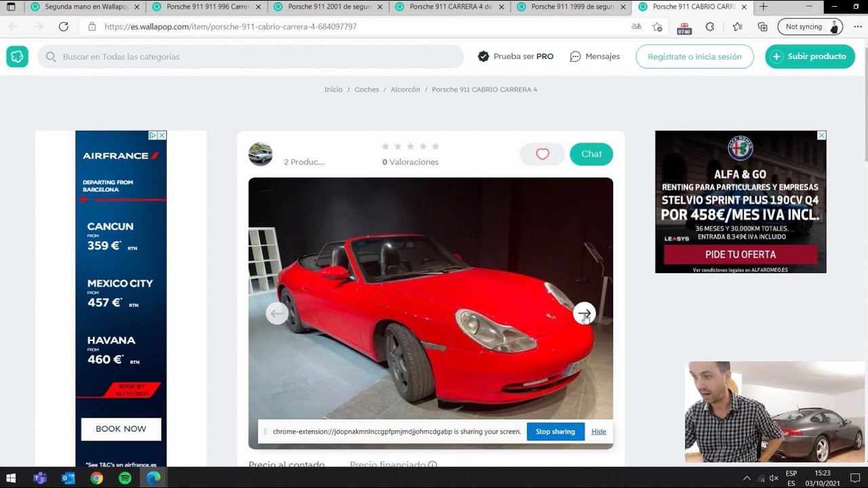Open the Favorites list icon

click(738, 26)
